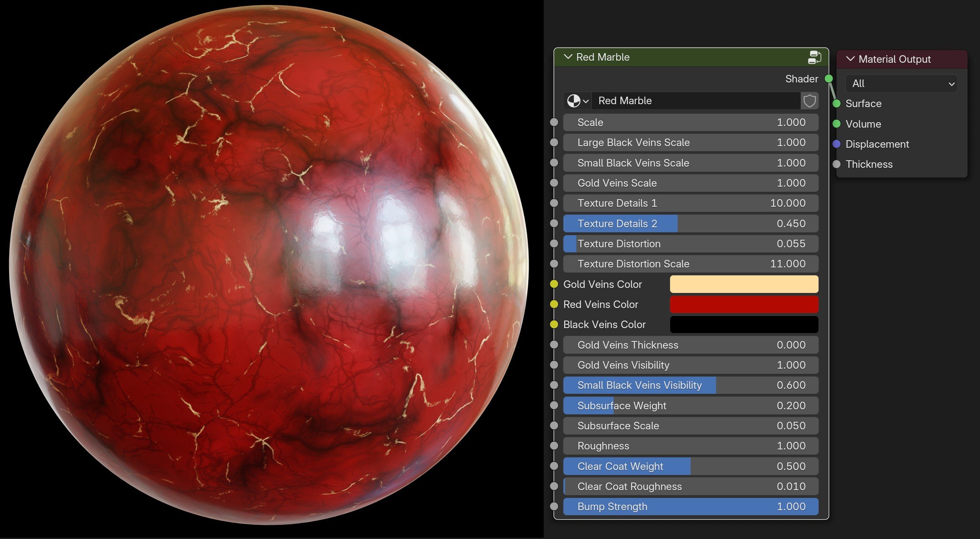Click the purple Displacement socket
This screenshot has width=980, height=539.
pos(837,144)
